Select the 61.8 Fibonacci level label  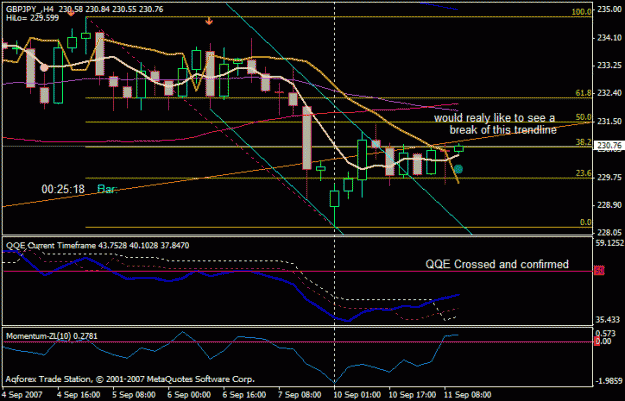583,93
